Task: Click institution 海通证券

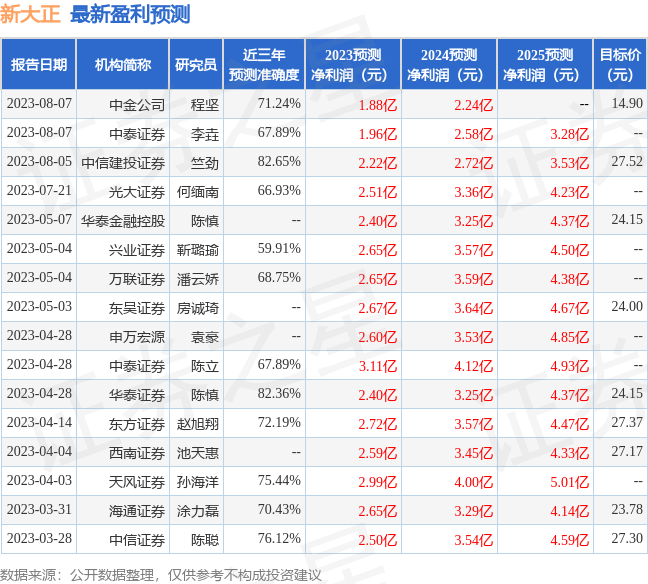Action: click(137, 510)
